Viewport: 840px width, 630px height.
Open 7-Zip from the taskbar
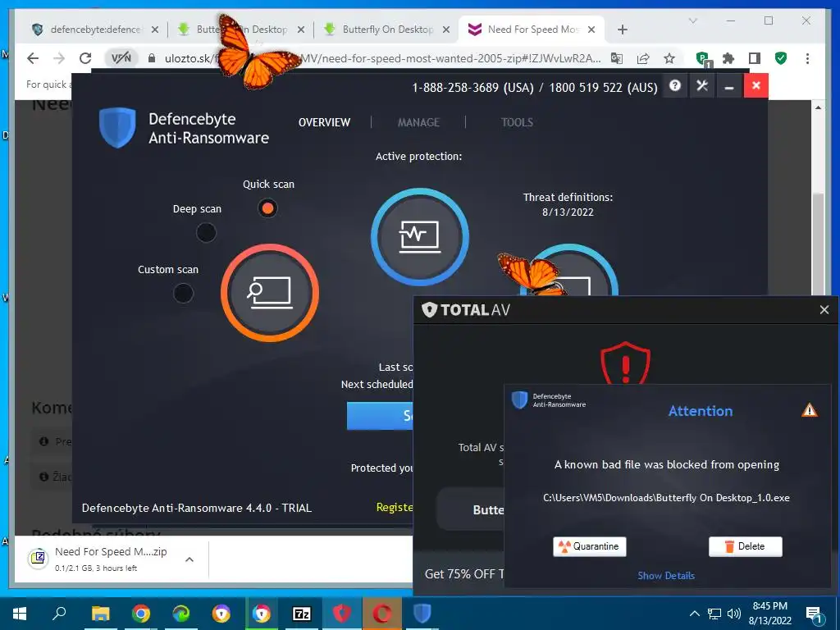302,614
